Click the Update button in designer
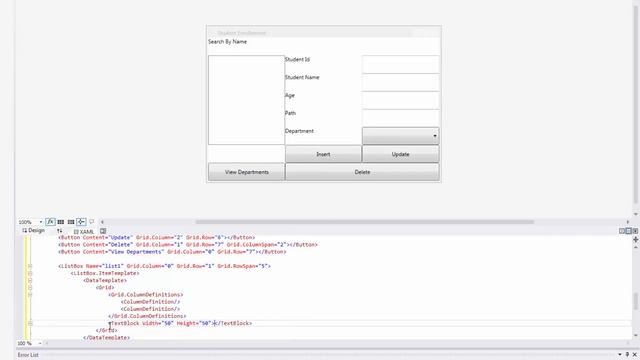 pos(400,154)
